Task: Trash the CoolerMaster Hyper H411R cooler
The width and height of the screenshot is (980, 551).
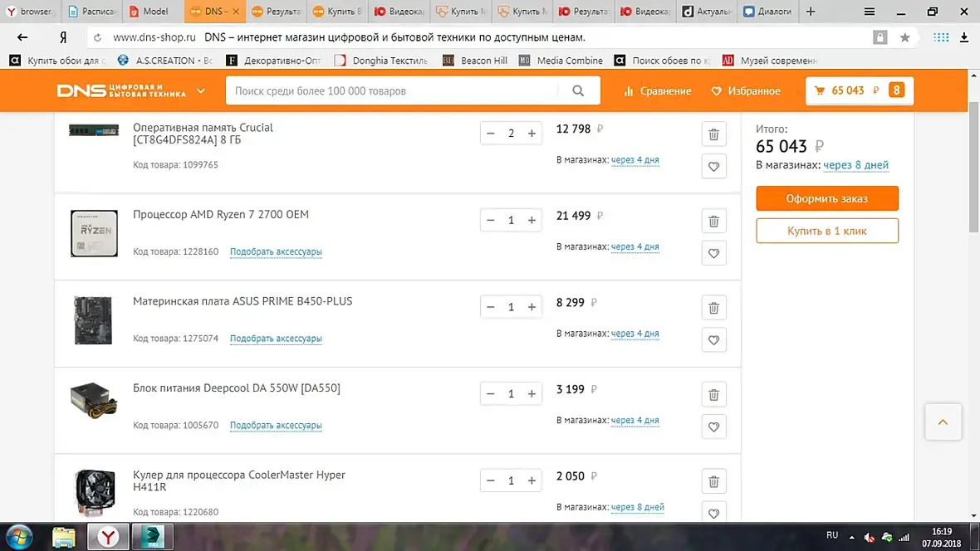Action: pyautogui.click(x=713, y=481)
